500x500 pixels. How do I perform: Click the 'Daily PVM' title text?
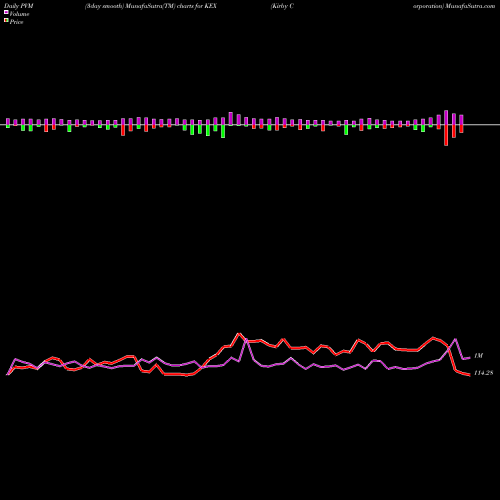pos(19,6)
